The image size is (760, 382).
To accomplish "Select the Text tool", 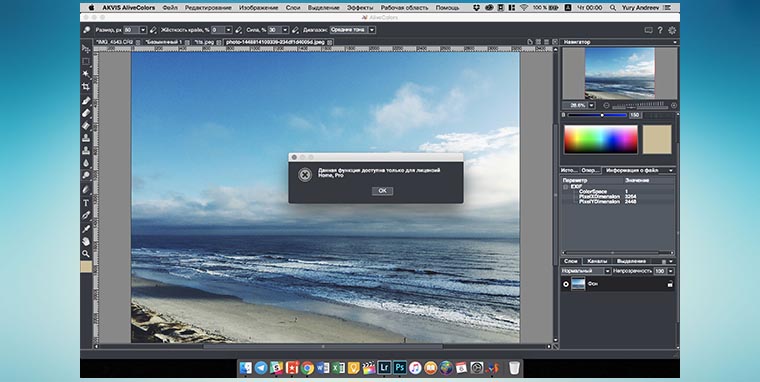I will coord(86,203).
